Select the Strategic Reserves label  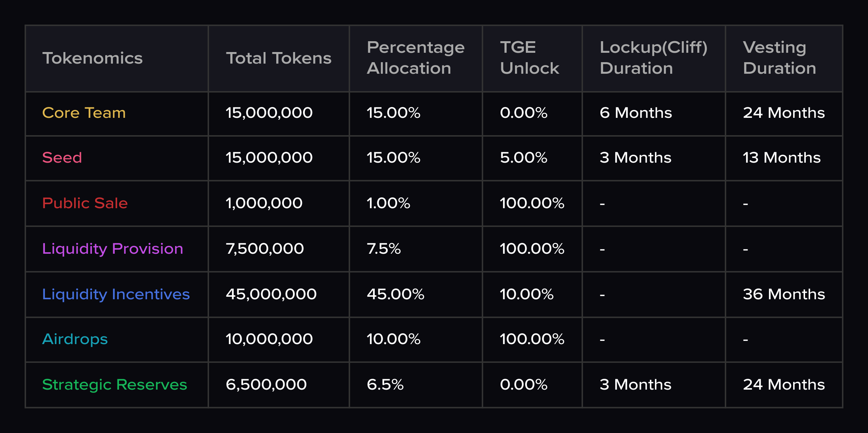tap(115, 385)
